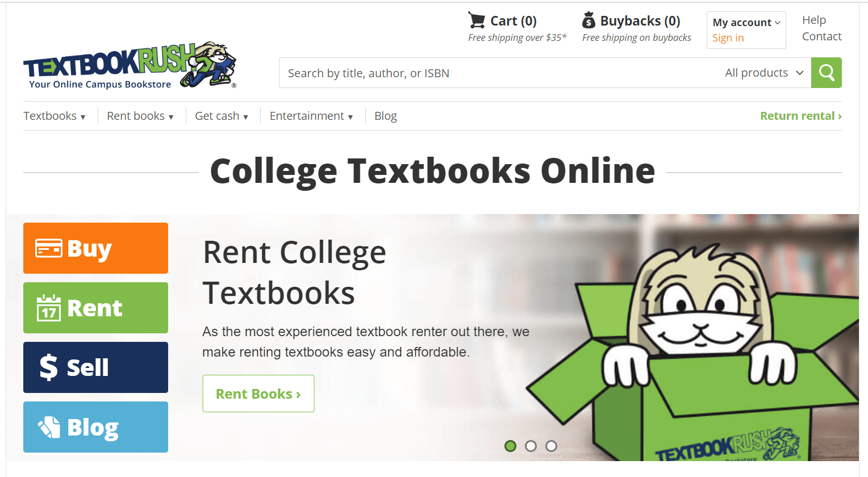
Task: Focus the title, author, or ISBN search field
Action: click(x=500, y=73)
